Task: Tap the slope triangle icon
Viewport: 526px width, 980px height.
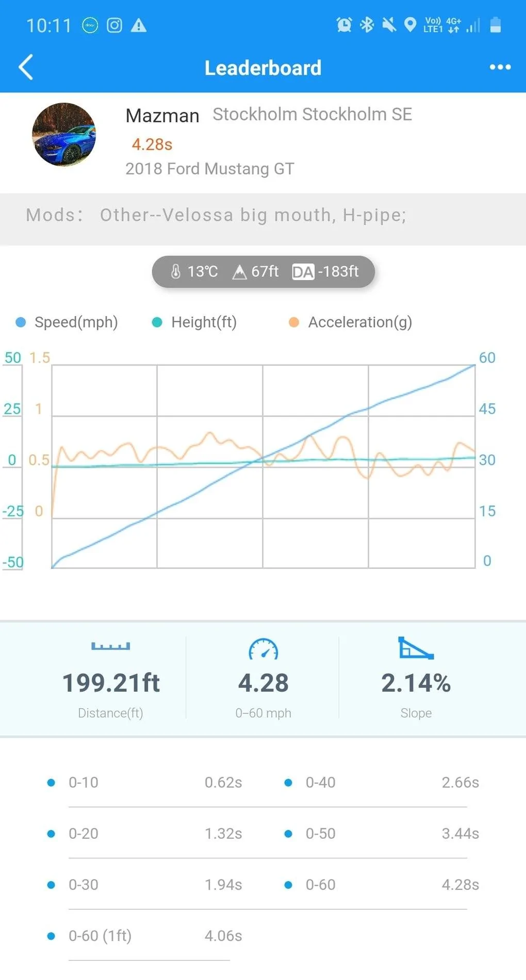Action: pos(416,648)
